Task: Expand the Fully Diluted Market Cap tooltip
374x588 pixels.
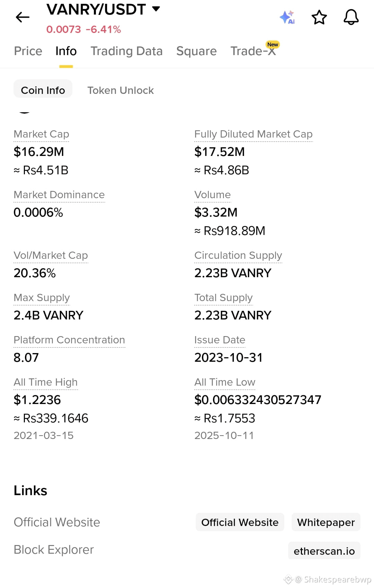Action: point(253,134)
